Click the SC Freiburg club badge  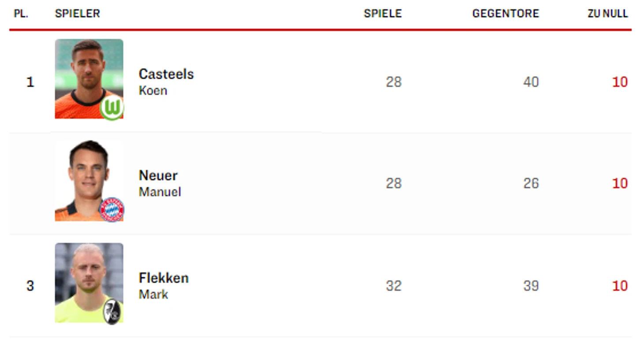(112, 312)
